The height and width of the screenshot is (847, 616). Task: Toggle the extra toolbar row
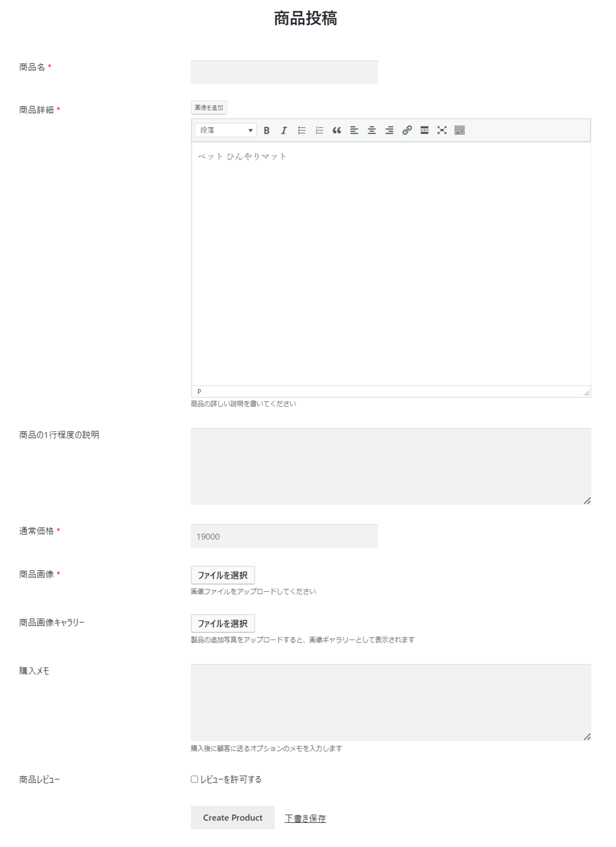460,130
